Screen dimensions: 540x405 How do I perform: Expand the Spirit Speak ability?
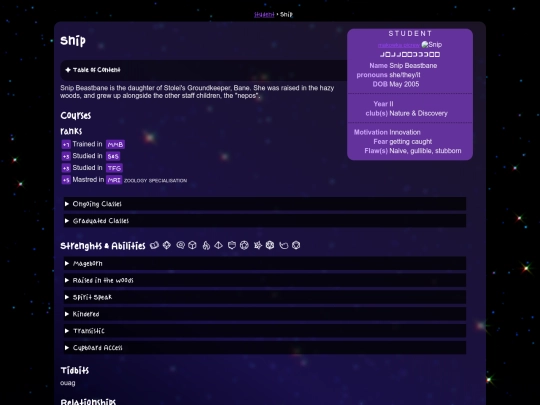click(265, 297)
